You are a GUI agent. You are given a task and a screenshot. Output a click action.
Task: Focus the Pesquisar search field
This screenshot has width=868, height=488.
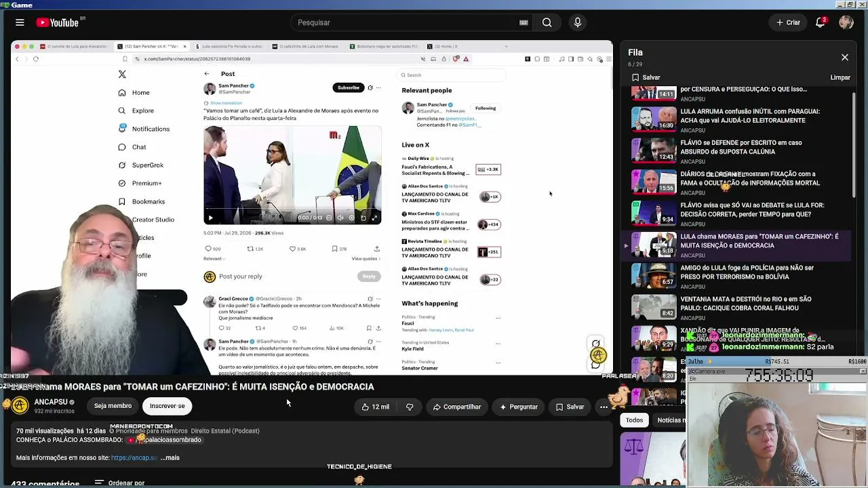407,22
